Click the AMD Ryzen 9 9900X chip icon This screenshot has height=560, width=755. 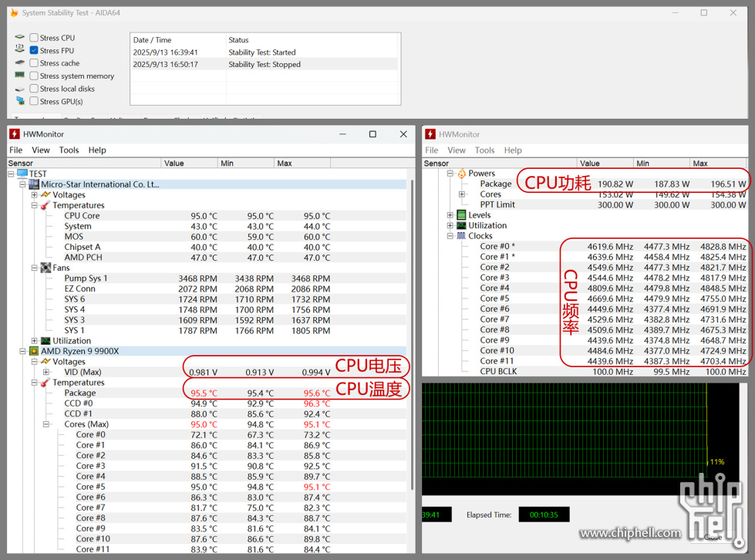(x=34, y=351)
